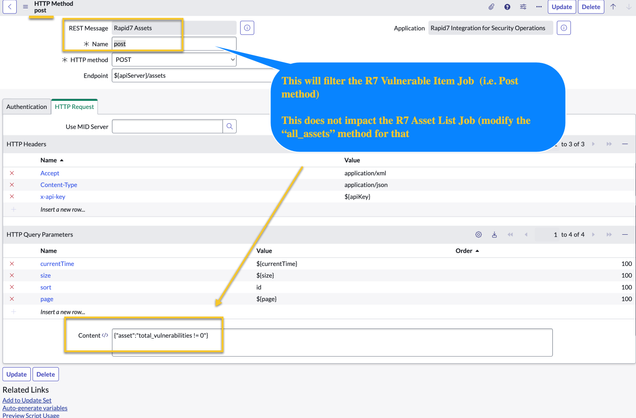This screenshot has height=418, width=636.
Task: Click the bottom Update button
Action: (16, 375)
